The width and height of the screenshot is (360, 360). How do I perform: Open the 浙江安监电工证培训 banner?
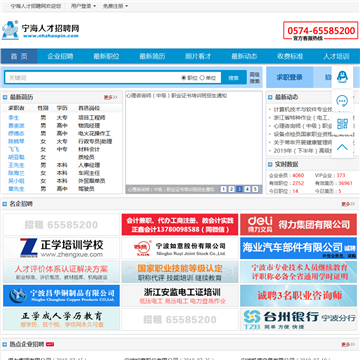[x=180, y=296]
